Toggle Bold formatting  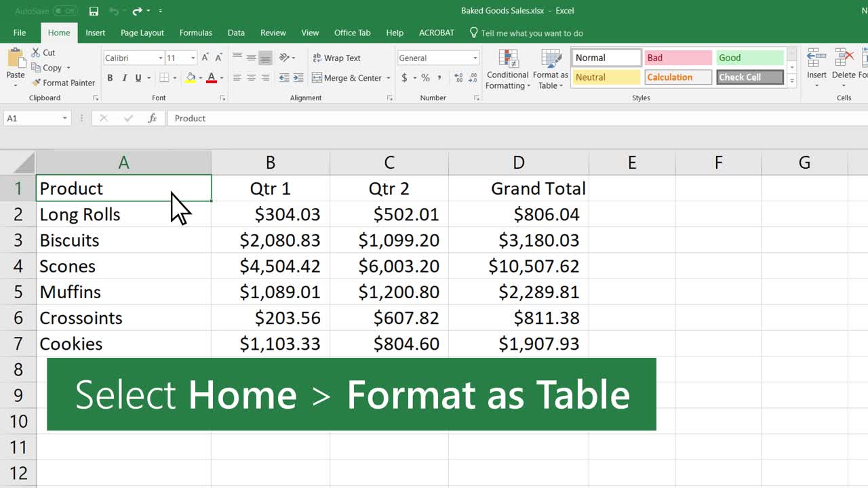111,79
